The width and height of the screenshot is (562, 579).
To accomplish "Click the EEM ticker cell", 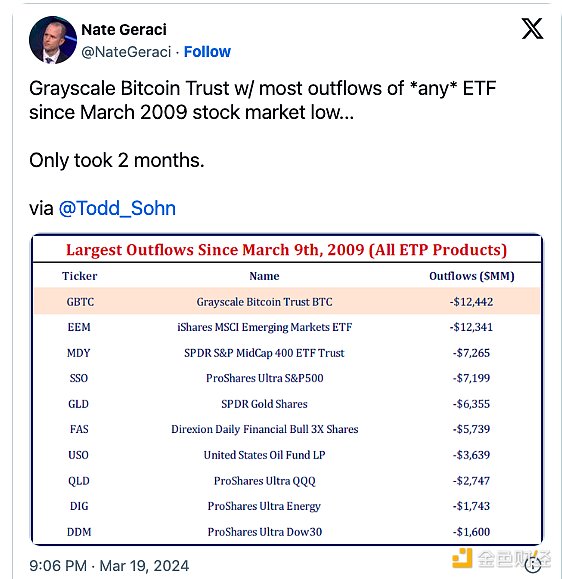I will (79, 327).
